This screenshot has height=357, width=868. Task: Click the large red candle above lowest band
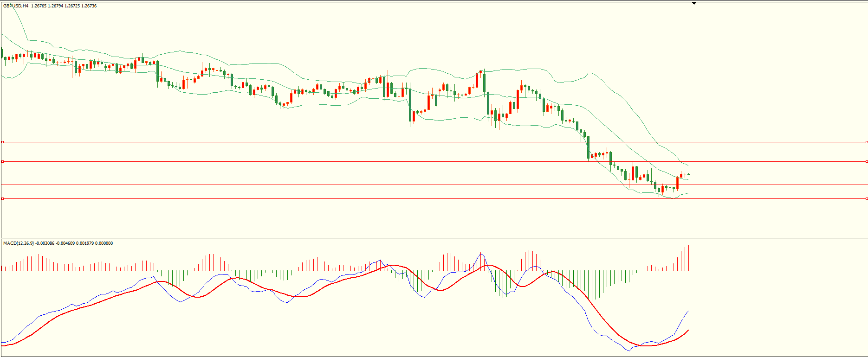pyautogui.click(x=678, y=183)
